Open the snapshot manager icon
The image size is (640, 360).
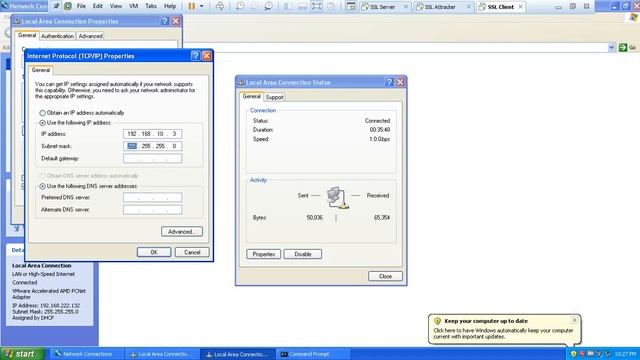coord(269,6)
